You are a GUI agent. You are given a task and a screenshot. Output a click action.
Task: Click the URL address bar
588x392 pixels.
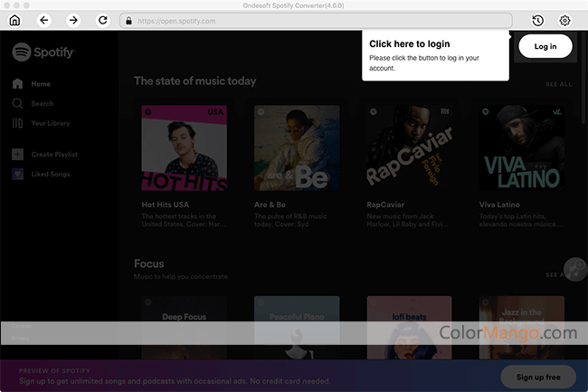(317, 20)
